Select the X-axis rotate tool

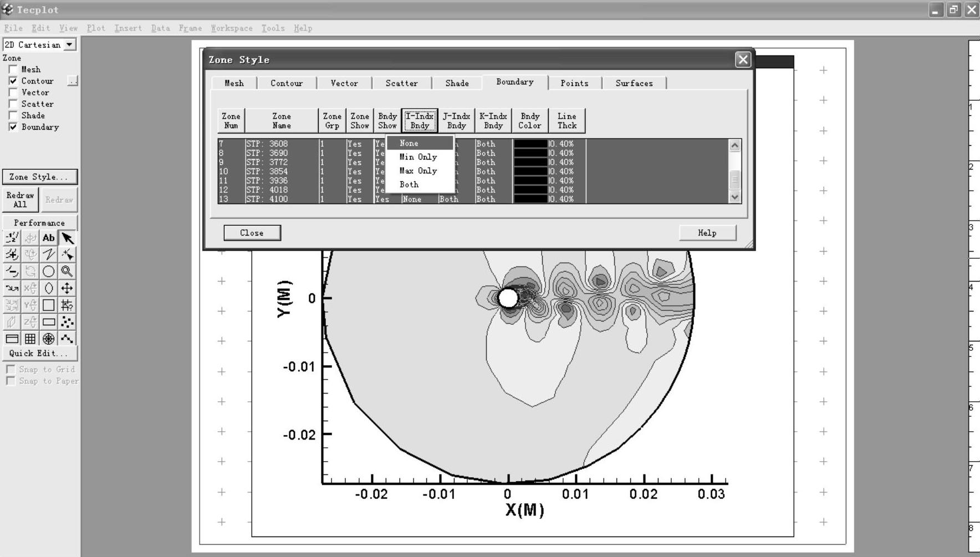coord(30,288)
